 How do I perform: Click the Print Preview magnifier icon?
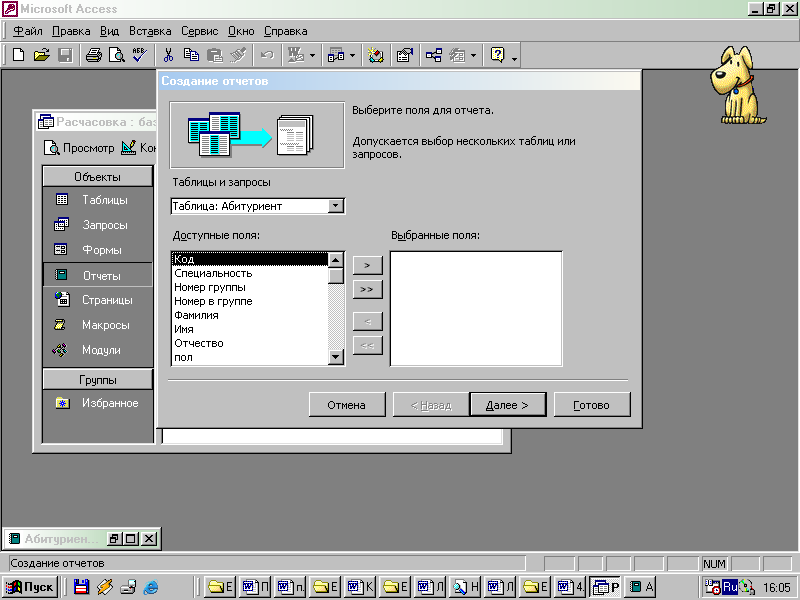pos(116,55)
